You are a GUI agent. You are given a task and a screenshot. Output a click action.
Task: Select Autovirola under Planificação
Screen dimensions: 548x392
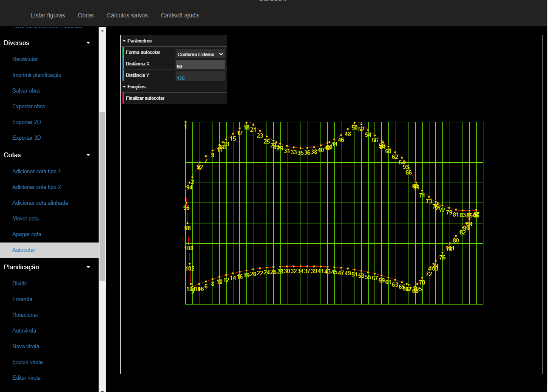pos(24,331)
